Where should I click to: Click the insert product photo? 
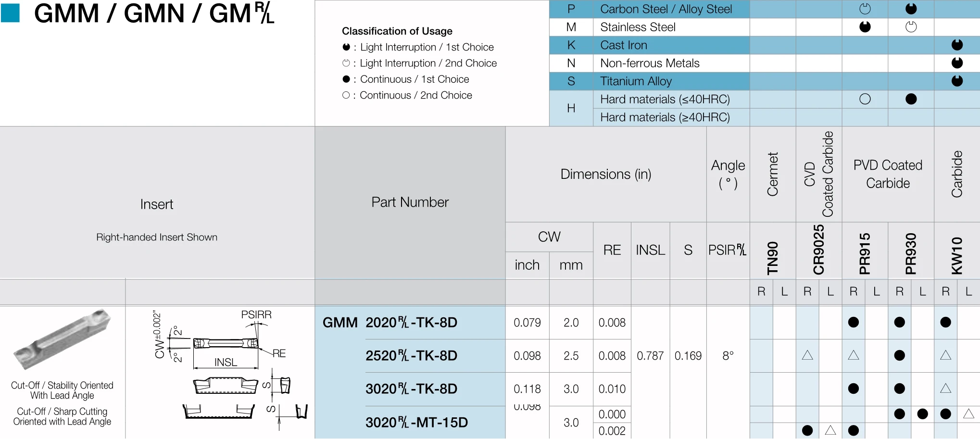63,339
